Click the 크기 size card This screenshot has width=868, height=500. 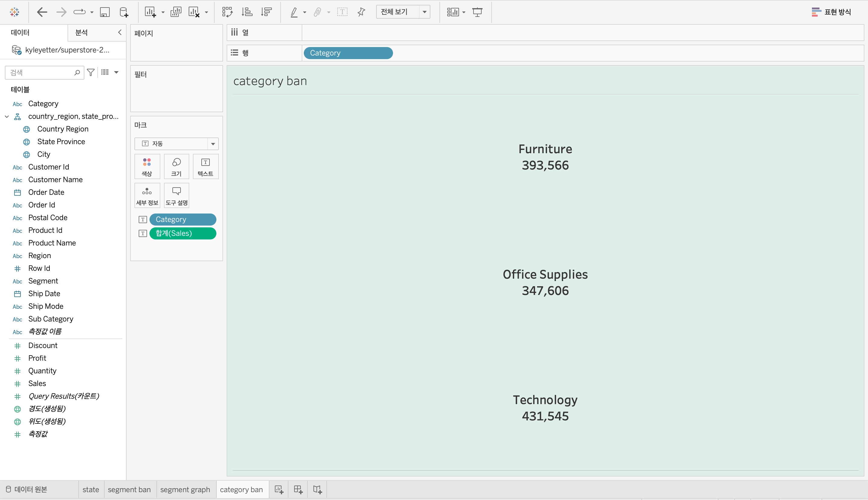176,166
